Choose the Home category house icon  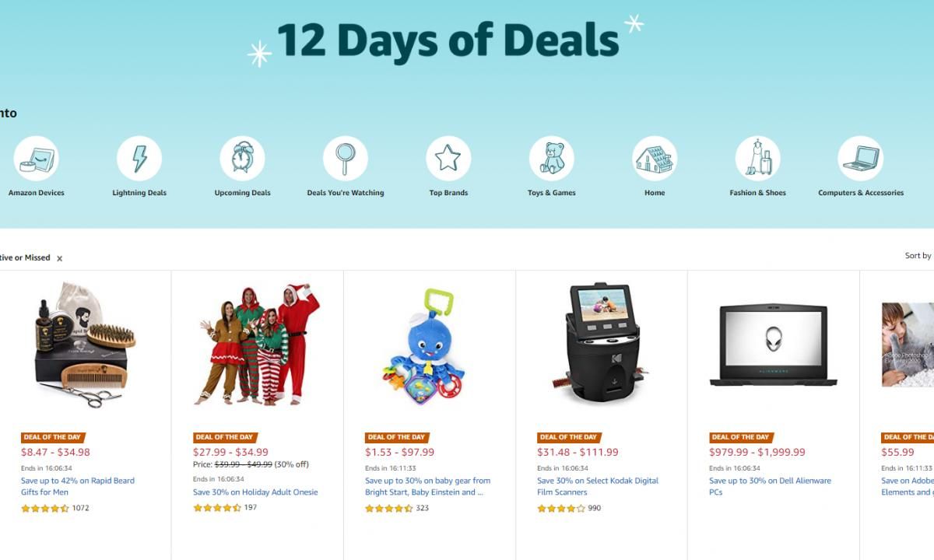(655, 159)
